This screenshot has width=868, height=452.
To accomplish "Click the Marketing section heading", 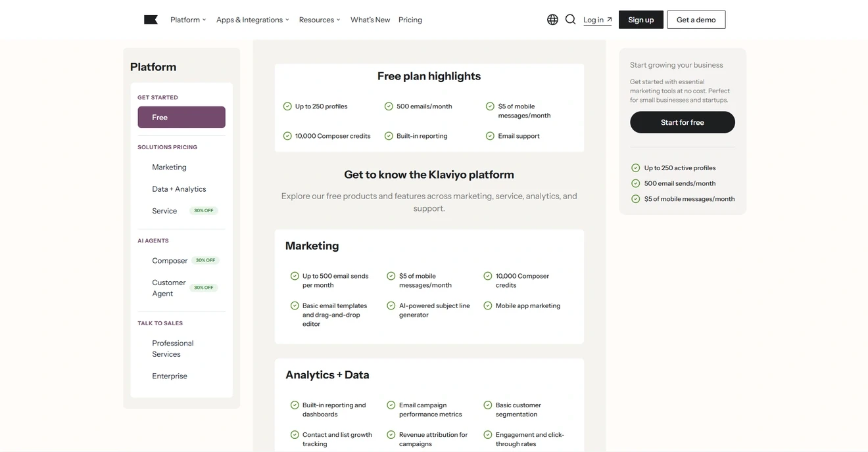I will [x=312, y=246].
